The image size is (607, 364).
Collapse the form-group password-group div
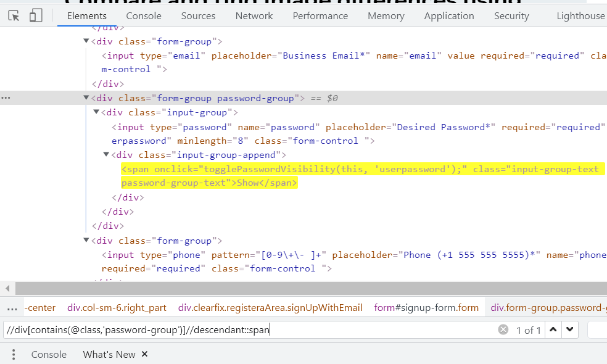(86, 97)
